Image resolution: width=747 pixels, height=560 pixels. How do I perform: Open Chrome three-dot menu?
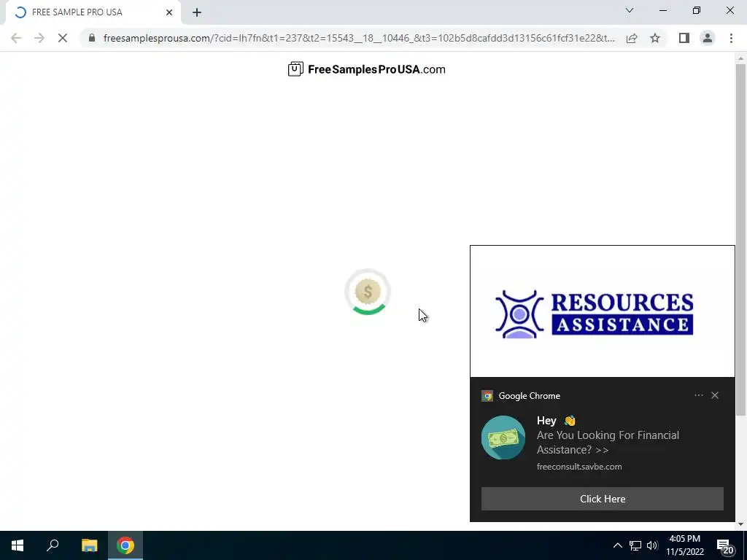731,38
